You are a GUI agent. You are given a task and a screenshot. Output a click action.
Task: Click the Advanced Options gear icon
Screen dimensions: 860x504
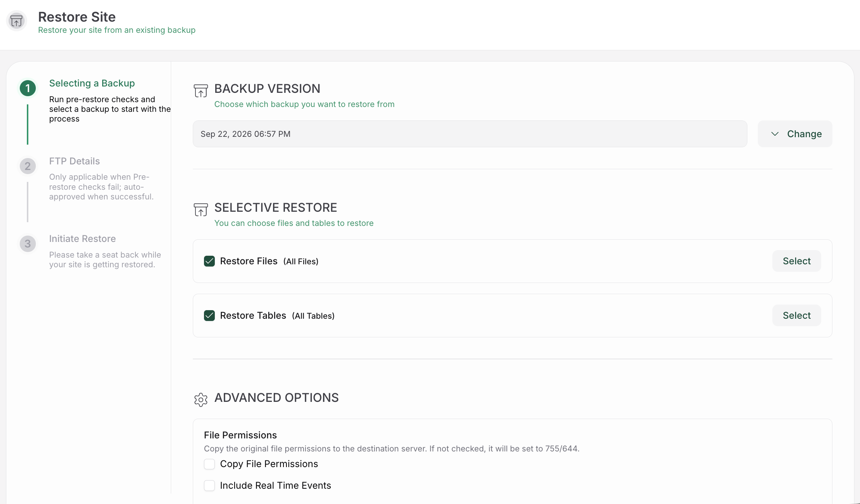(x=201, y=400)
